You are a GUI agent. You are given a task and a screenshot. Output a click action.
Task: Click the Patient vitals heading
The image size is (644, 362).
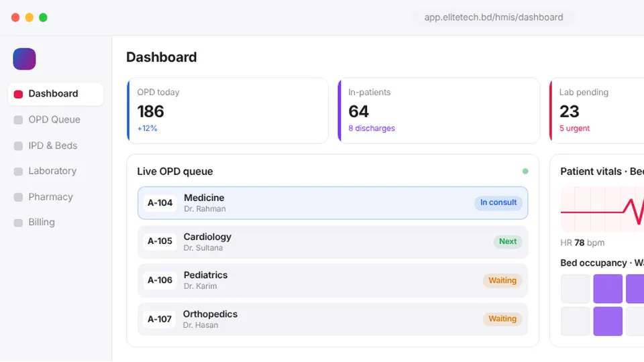click(602, 171)
